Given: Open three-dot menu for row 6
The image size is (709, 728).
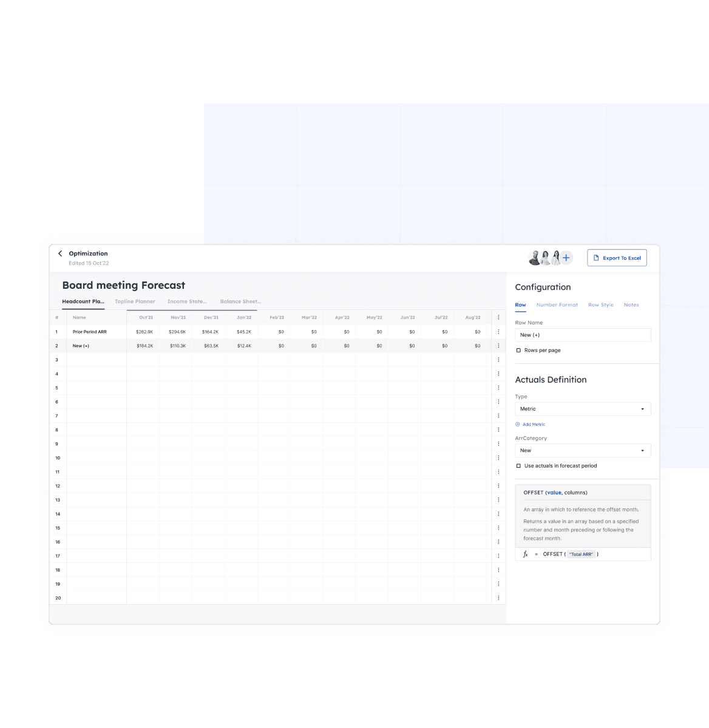Looking at the screenshot, I should coord(498,402).
